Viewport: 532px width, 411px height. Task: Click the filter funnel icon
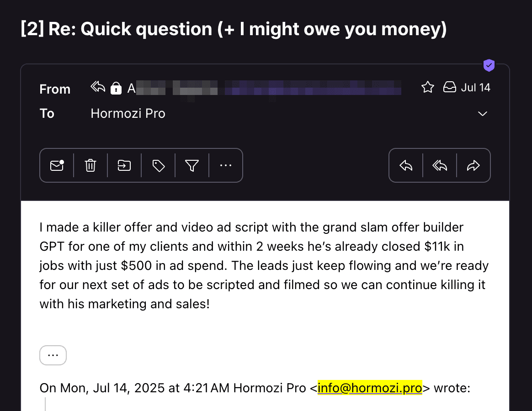[192, 165]
